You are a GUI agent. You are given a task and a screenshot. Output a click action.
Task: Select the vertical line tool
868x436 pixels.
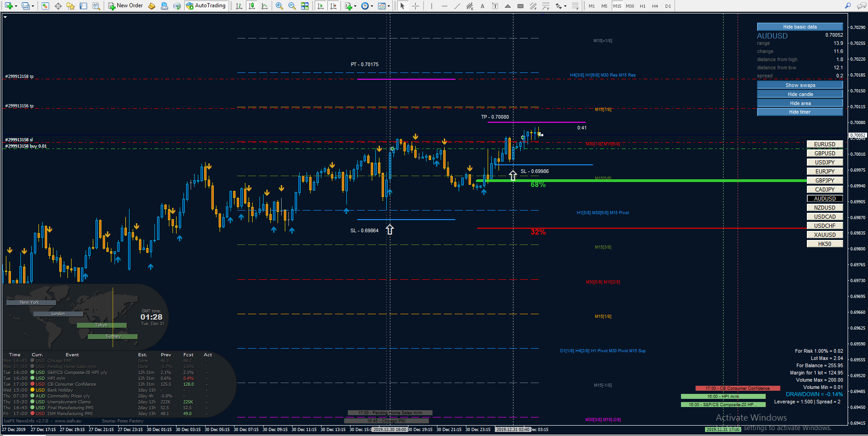[432, 6]
